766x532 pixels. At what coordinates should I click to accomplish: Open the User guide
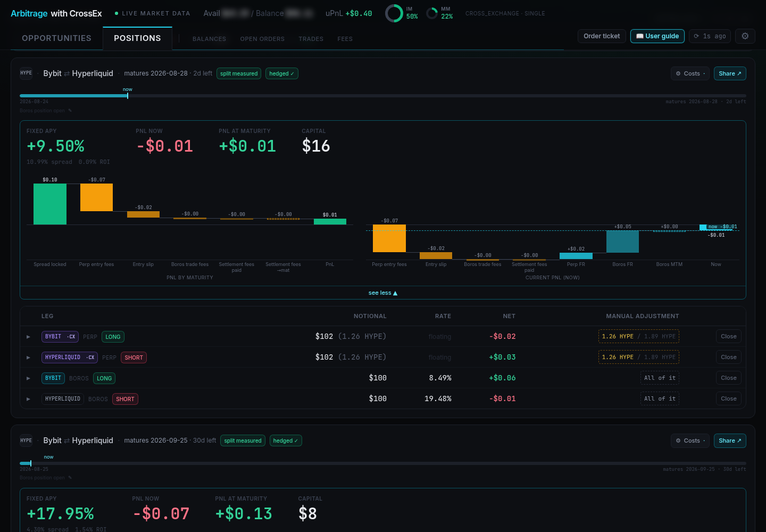[x=657, y=36]
